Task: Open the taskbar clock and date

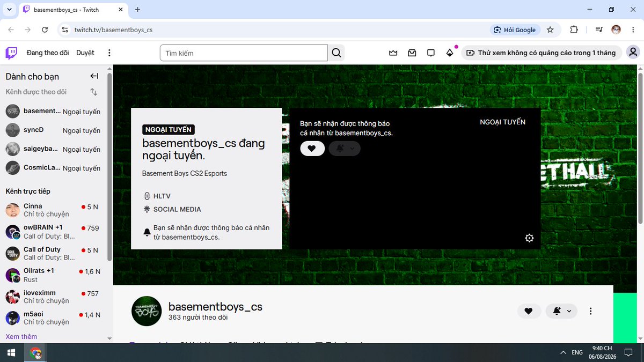Action: 602,352
